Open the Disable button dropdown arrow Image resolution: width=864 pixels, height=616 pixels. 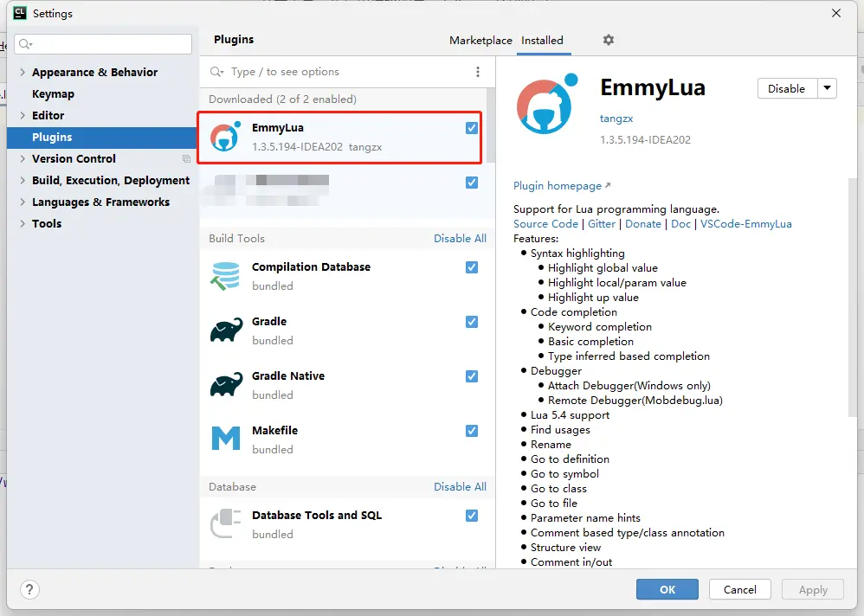[x=827, y=88]
